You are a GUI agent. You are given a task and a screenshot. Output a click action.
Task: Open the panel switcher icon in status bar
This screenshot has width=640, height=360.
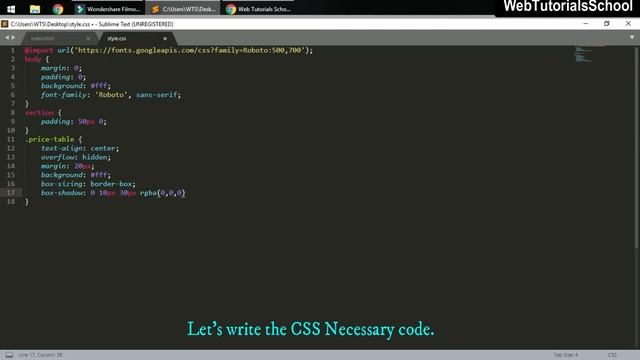pos(9,355)
